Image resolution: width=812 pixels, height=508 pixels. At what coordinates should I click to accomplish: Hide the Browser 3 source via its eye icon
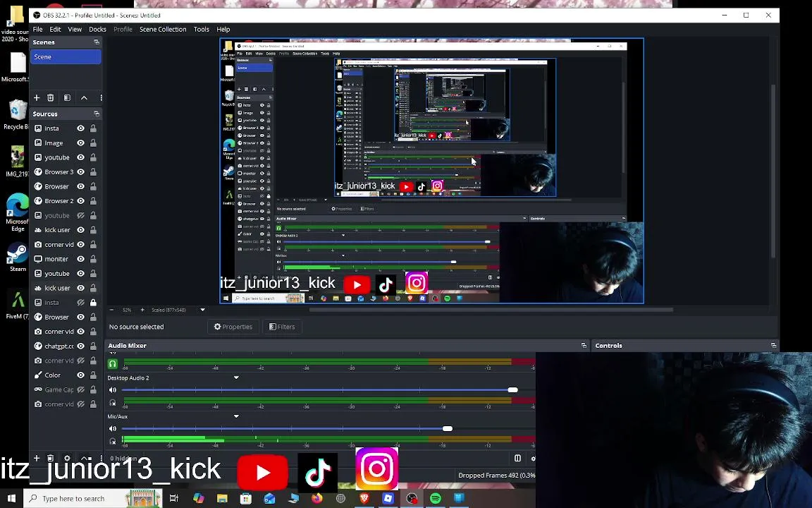point(81,171)
